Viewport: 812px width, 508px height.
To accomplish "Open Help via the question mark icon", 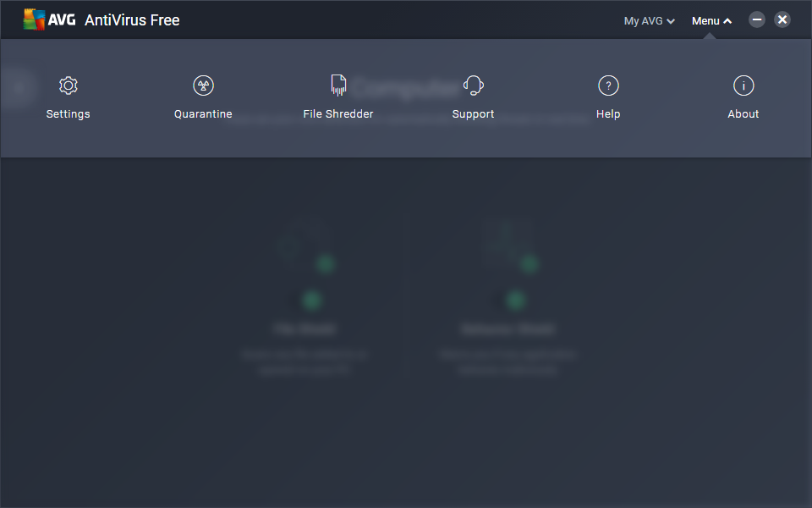I will [608, 86].
